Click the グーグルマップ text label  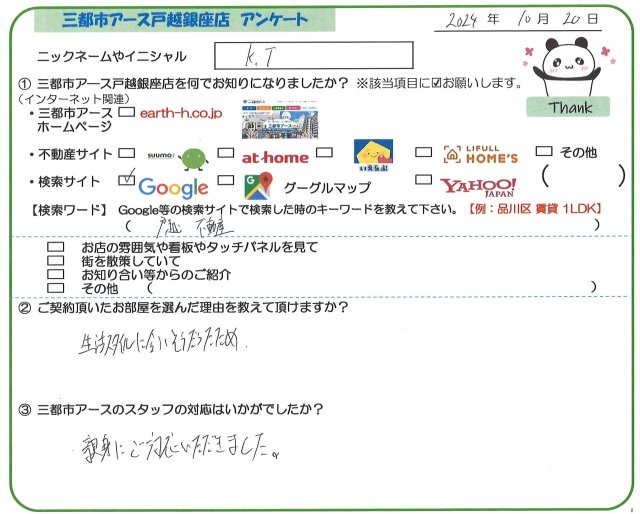(326, 188)
